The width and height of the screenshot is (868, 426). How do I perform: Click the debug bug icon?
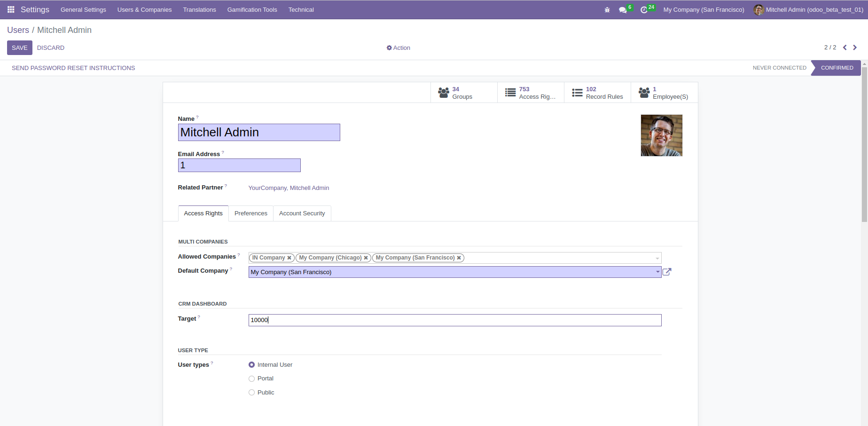607,10
